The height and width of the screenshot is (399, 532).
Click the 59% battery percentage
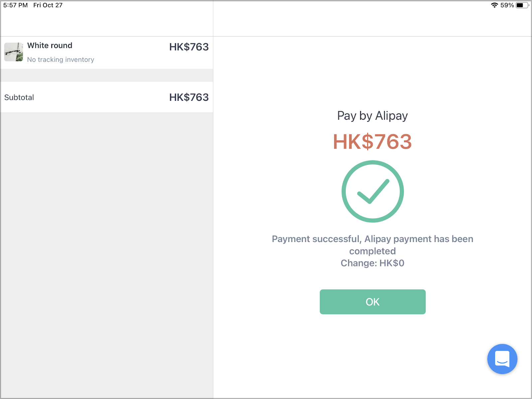coord(507,5)
